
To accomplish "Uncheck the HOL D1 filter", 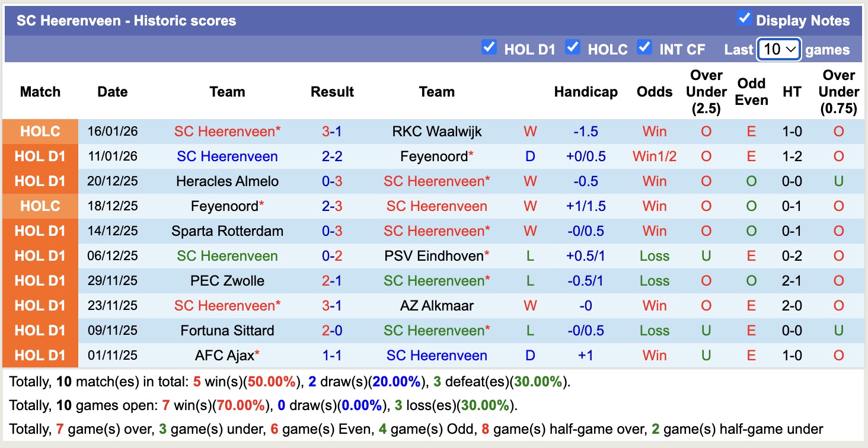I will [489, 48].
